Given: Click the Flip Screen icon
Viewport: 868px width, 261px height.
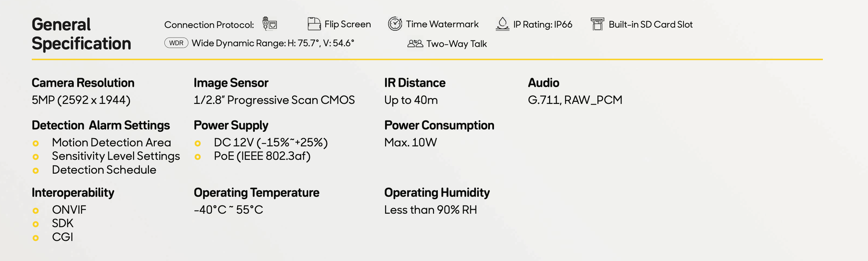Looking at the screenshot, I should click(x=314, y=24).
